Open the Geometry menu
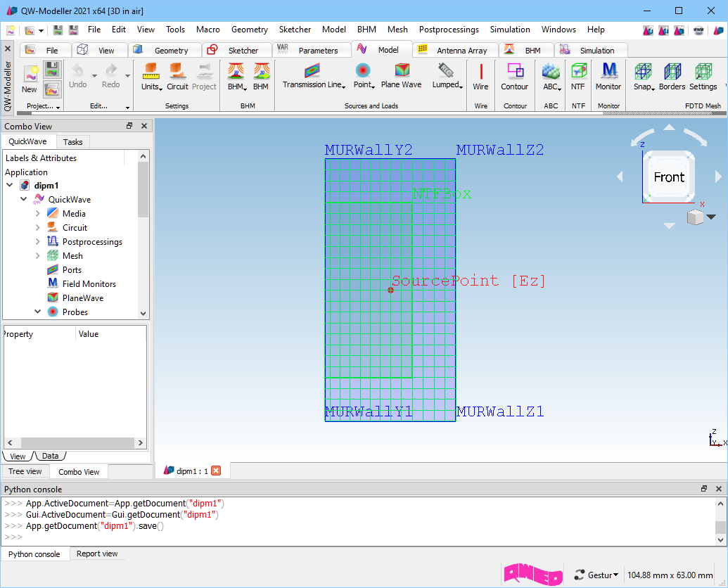 pyautogui.click(x=249, y=30)
